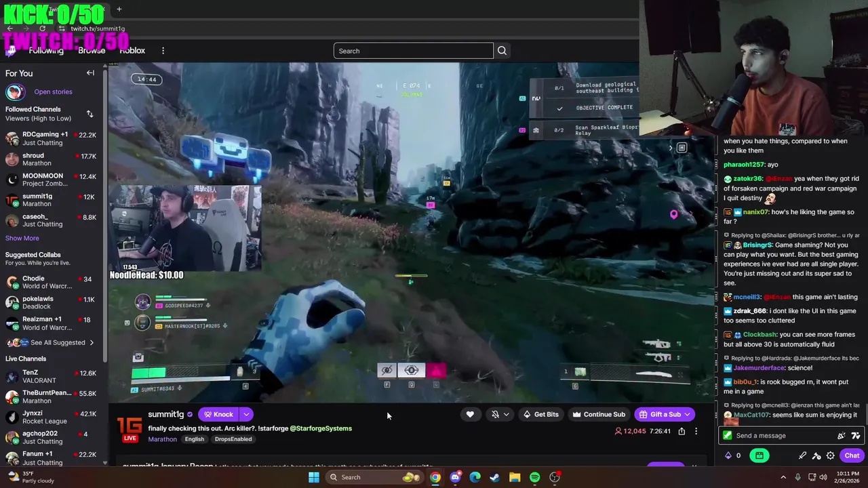Open Jynxzi live channel in sidebar
The image size is (868, 488).
[53, 417]
